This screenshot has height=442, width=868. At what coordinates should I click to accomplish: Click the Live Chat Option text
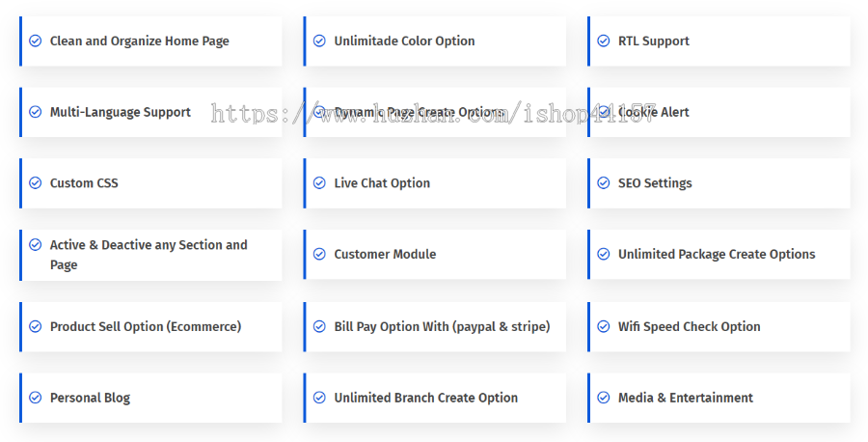pyautogui.click(x=382, y=183)
